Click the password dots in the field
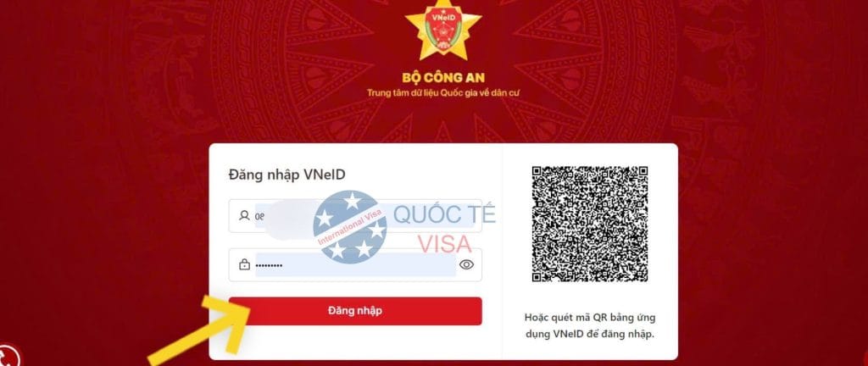The height and width of the screenshot is (366, 868). click(269, 265)
